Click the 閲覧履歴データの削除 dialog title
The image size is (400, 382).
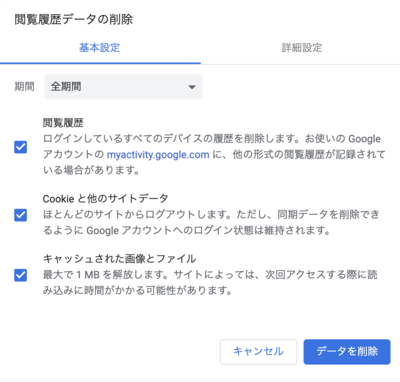pyautogui.click(x=74, y=19)
